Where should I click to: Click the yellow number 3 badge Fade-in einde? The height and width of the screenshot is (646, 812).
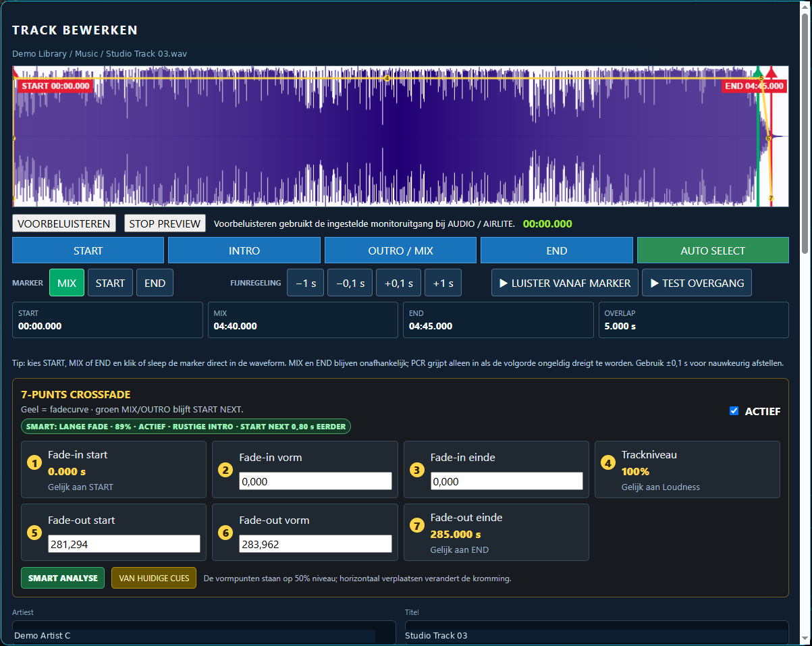pyautogui.click(x=417, y=470)
